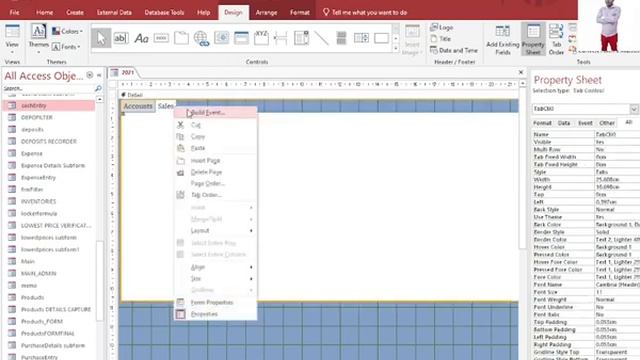Select the Hyperlink control icon
Image resolution: width=640 pixels, height=360 pixels.
point(201,38)
